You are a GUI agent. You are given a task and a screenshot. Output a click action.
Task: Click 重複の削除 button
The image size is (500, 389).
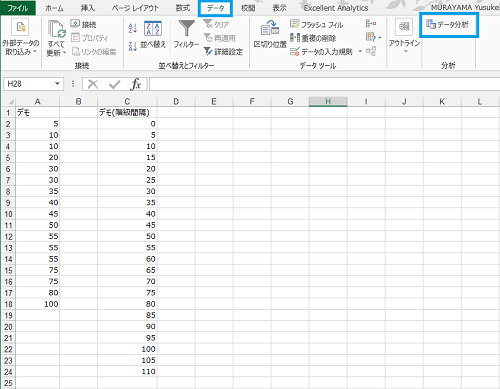[x=313, y=38]
